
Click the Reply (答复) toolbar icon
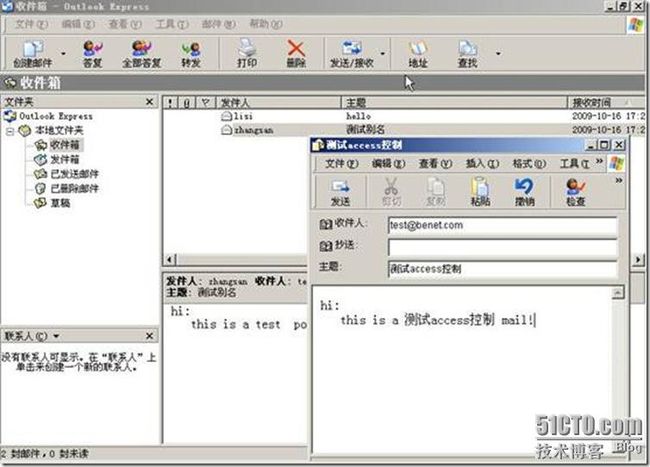pos(92,53)
